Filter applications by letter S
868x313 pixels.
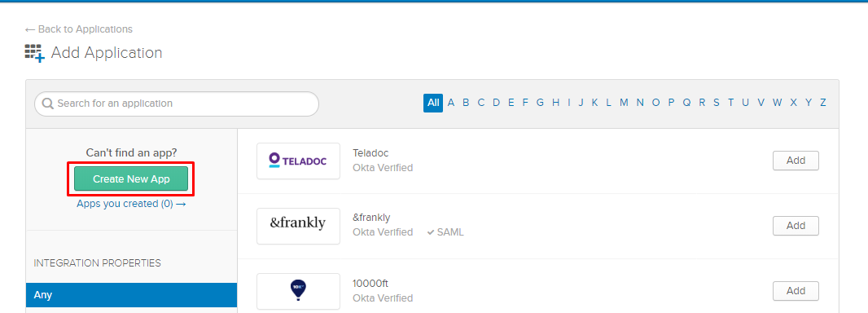[717, 103]
